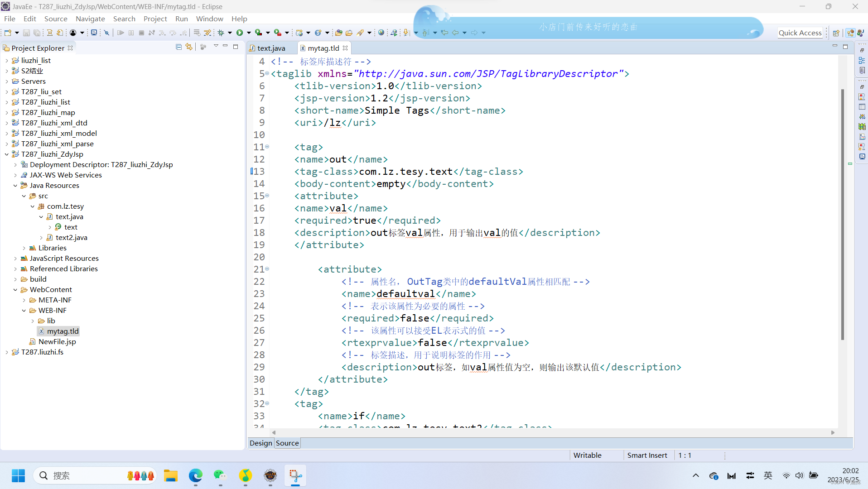The width and height of the screenshot is (868, 489).
Task: Click the New file wizard icon
Action: pyautogui.click(x=8, y=33)
